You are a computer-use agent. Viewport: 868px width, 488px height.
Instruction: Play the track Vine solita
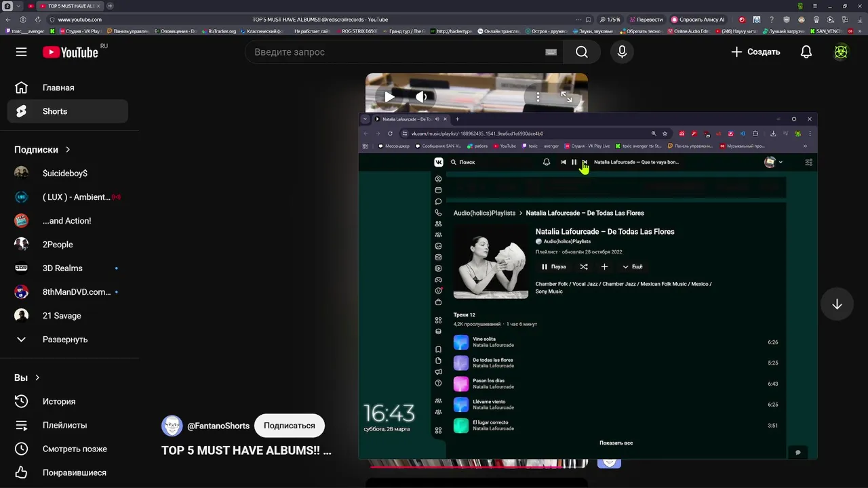(616, 342)
